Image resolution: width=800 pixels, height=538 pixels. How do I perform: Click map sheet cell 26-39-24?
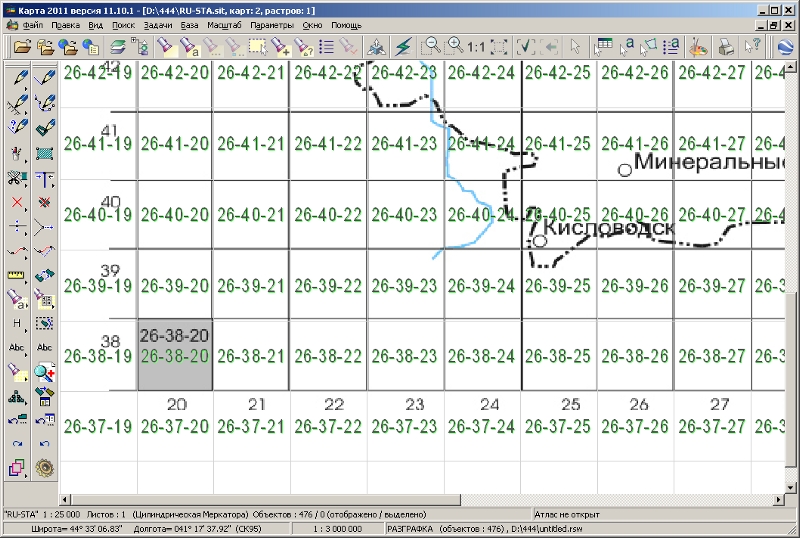click(x=481, y=286)
